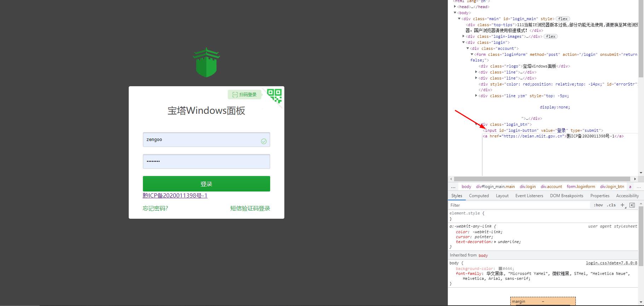This screenshot has width=644, height=306.
Task: Click the Elements panel vertical scrollbar
Action: tap(641, 38)
